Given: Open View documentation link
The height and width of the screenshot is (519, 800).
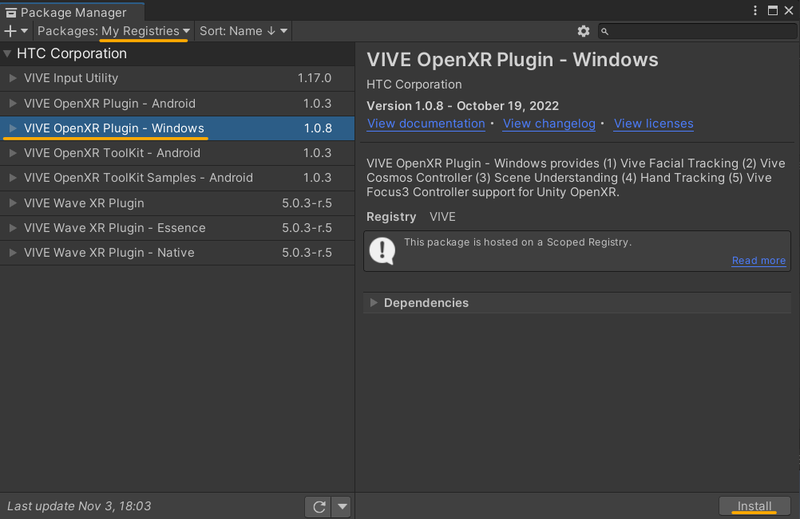Looking at the screenshot, I should [x=426, y=124].
